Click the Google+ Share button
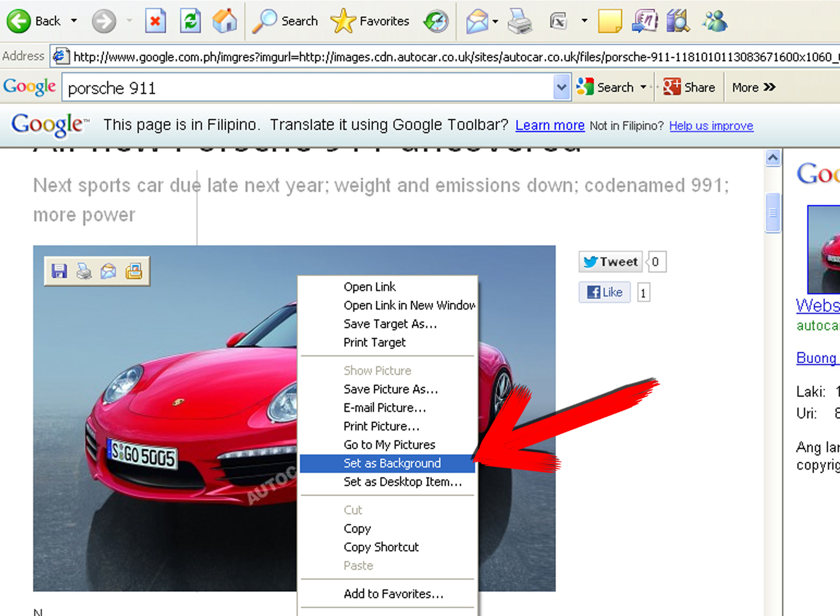The height and width of the screenshot is (616, 840). 689,87
